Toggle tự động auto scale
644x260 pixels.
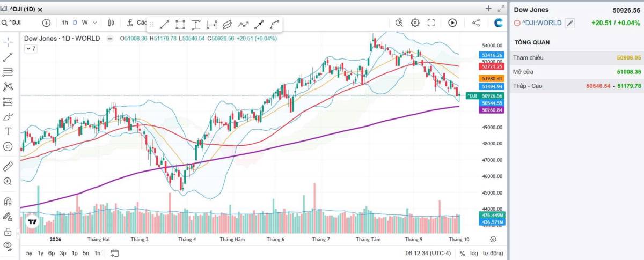tap(493, 253)
